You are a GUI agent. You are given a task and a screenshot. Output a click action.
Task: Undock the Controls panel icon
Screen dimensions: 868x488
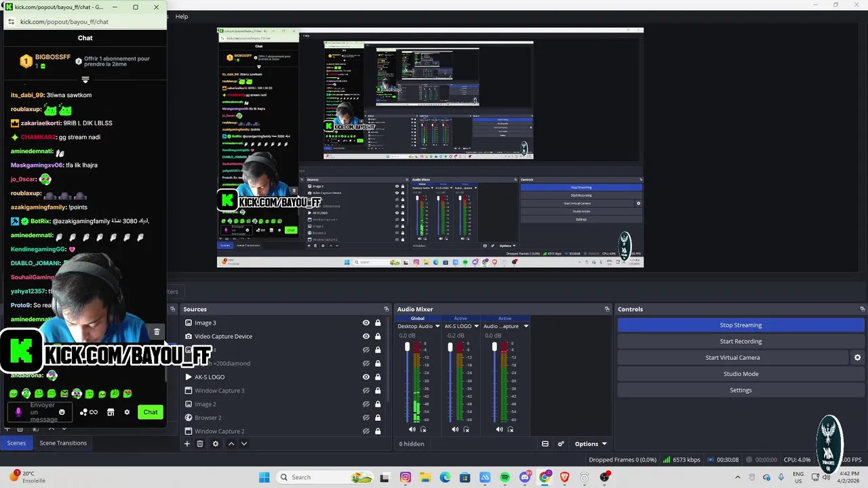pyautogui.click(x=863, y=309)
